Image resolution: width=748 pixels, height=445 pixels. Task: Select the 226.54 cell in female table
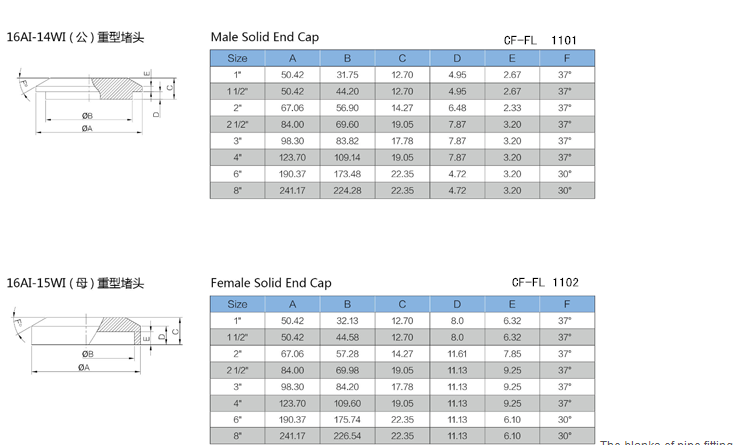coord(347,436)
